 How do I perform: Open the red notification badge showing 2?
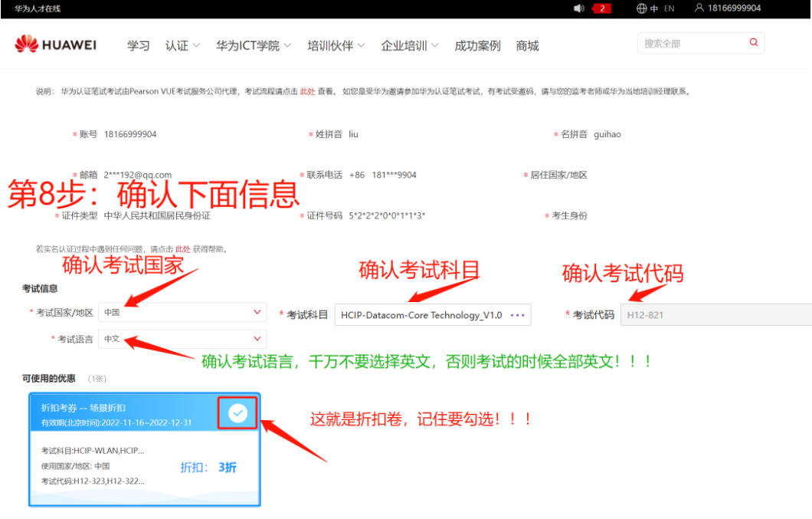[x=602, y=8]
